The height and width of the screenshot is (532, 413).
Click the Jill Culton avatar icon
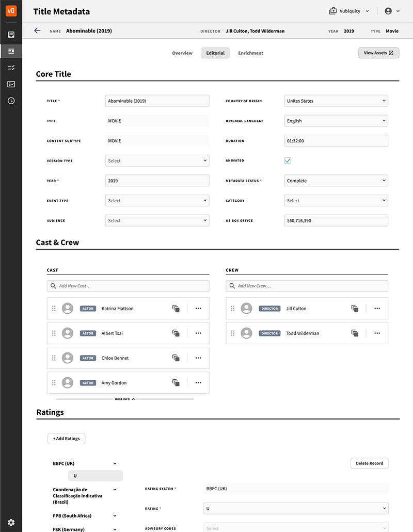pos(246,309)
